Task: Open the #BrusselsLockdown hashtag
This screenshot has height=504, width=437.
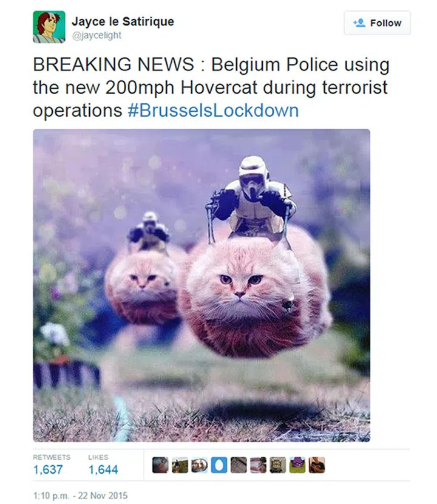Action: (x=214, y=111)
